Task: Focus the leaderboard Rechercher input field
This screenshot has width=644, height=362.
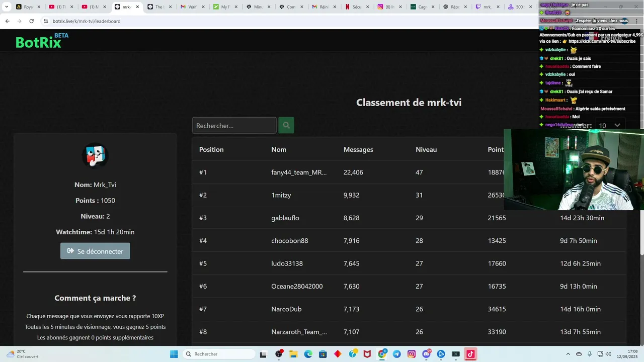Action: pos(234,125)
